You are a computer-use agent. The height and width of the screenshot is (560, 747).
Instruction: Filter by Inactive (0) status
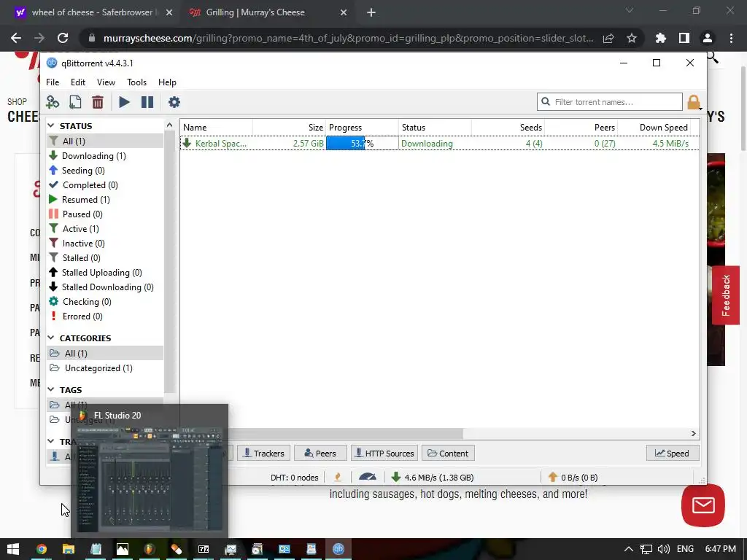coord(105,244)
